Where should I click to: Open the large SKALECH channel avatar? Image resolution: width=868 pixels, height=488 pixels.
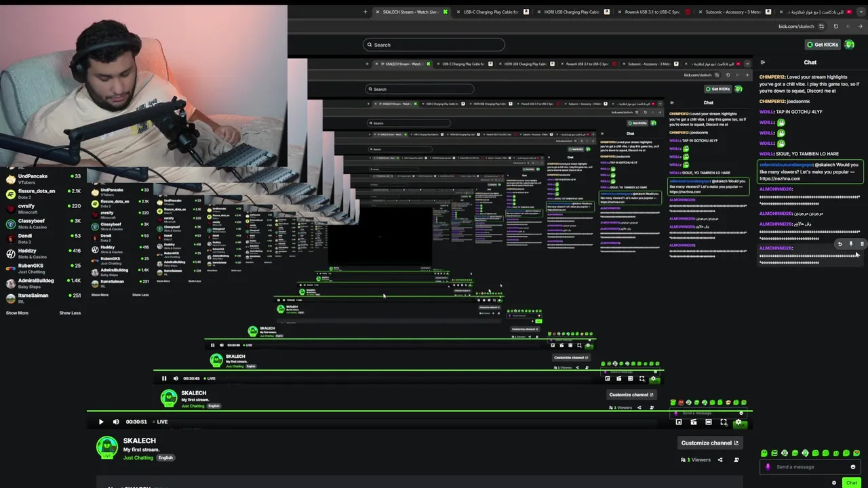click(107, 448)
